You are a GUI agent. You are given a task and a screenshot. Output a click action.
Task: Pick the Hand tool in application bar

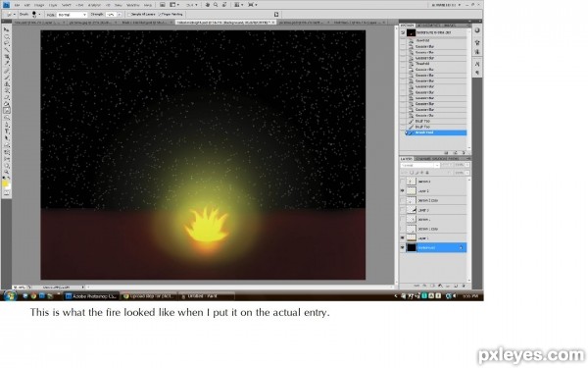point(208,5)
